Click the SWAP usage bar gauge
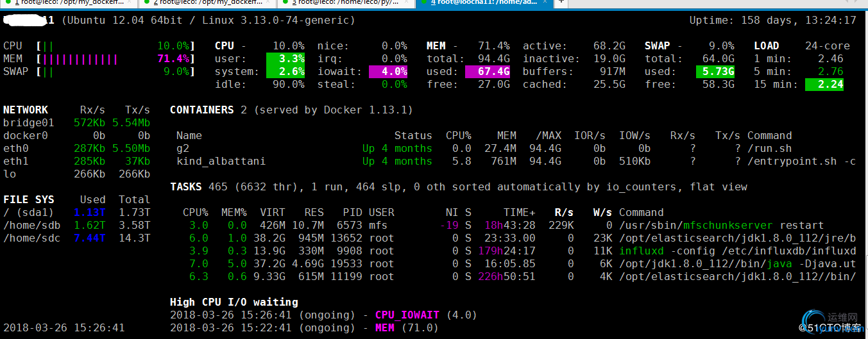Image resolution: width=868 pixels, height=339 pixels. [x=115, y=72]
